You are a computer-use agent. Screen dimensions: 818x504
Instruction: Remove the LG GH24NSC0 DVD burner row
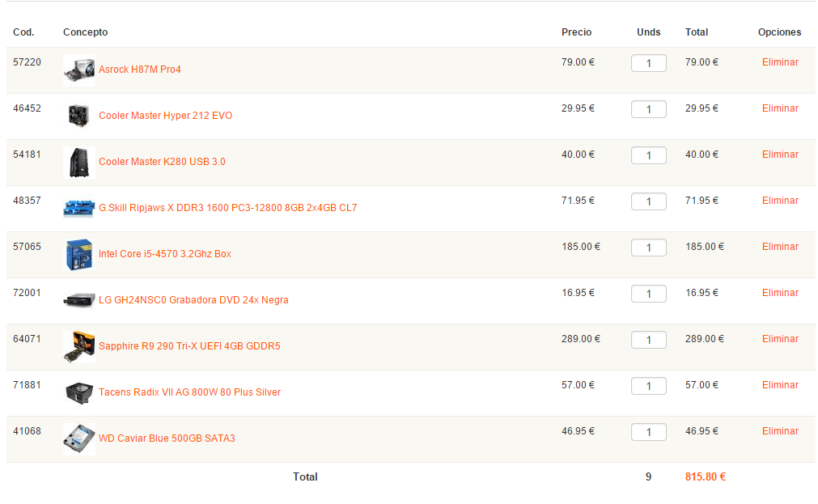780,293
